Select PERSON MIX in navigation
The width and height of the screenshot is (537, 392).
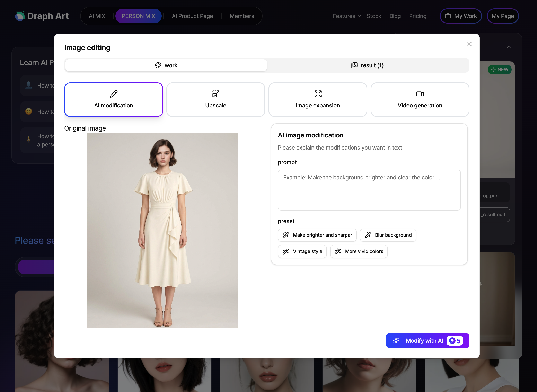point(138,16)
